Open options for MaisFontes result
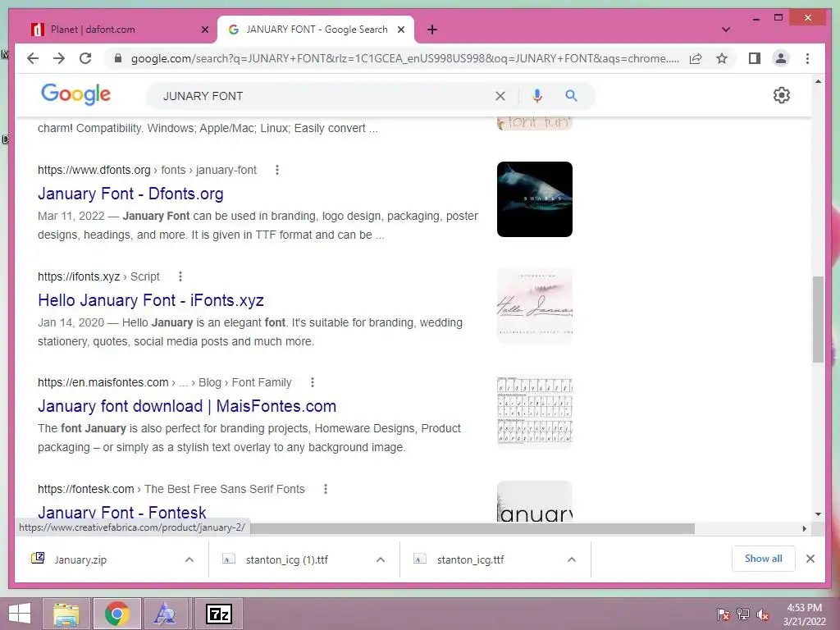840x630 pixels. (x=313, y=382)
